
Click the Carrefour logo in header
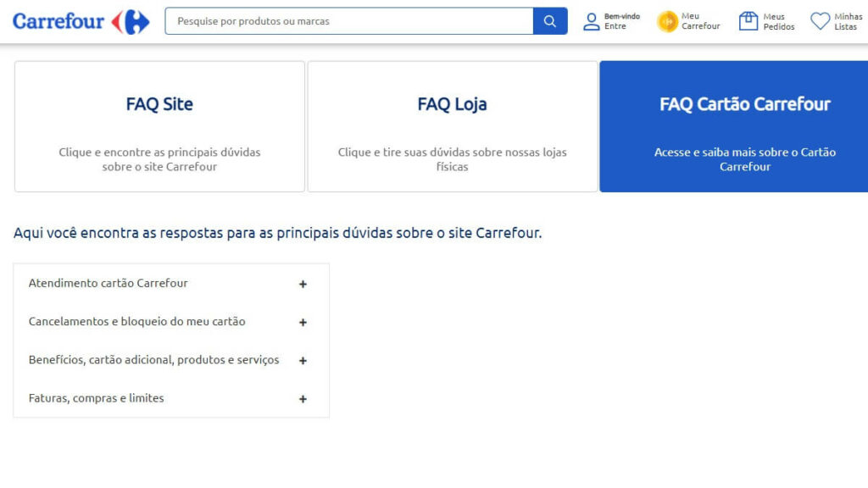[81, 21]
